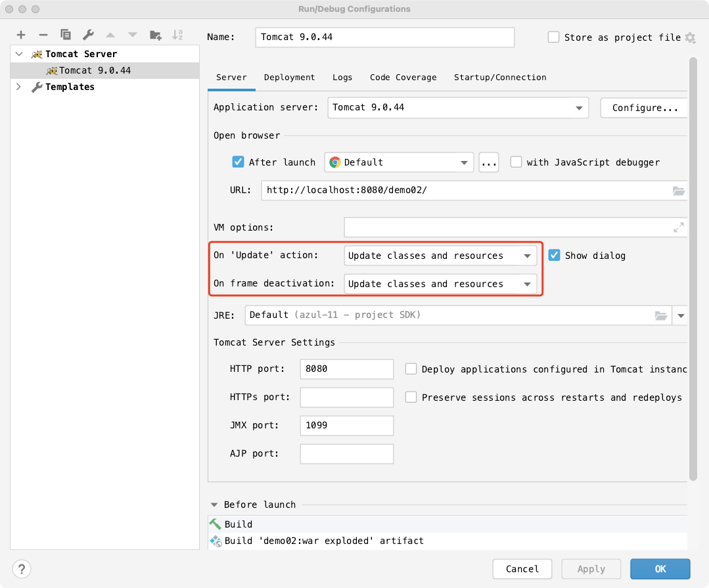
Task: Enable Deploy applications configured in Tomcat checkbox
Action: (x=411, y=369)
